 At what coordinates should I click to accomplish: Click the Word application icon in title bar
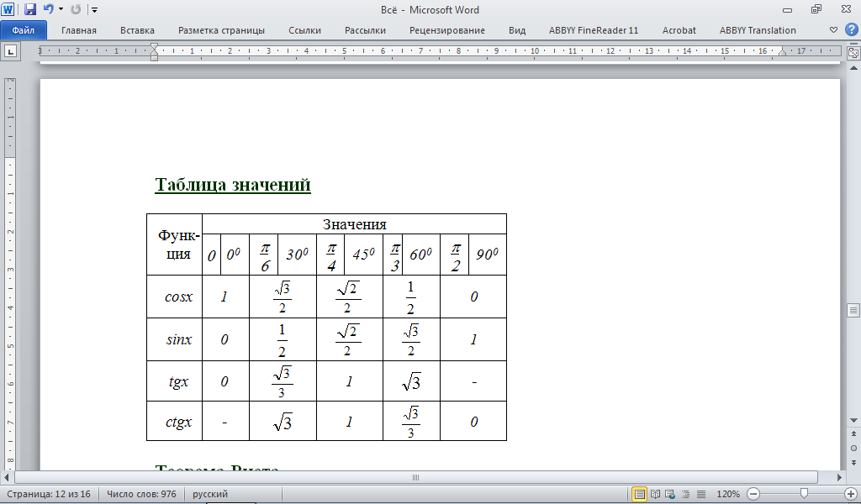click(x=8, y=9)
